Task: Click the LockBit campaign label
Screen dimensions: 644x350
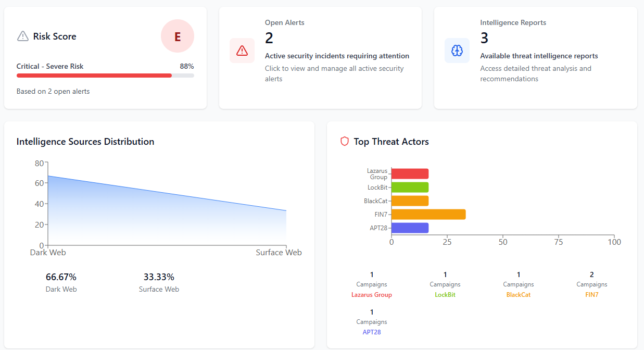Action: pyautogui.click(x=445, y=295)
